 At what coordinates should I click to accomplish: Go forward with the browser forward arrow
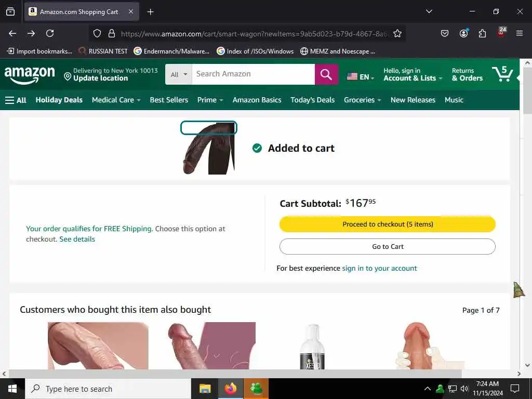click(x=31, y=33)
